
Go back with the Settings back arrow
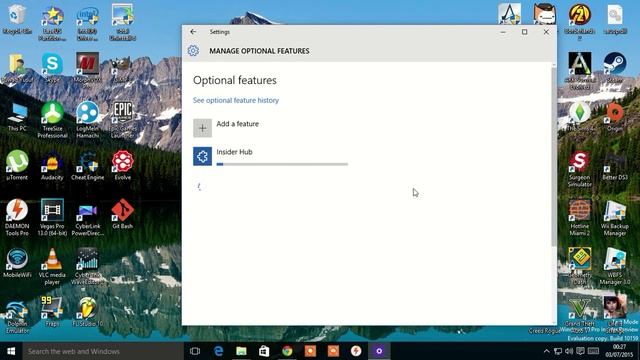pos(193,32)
